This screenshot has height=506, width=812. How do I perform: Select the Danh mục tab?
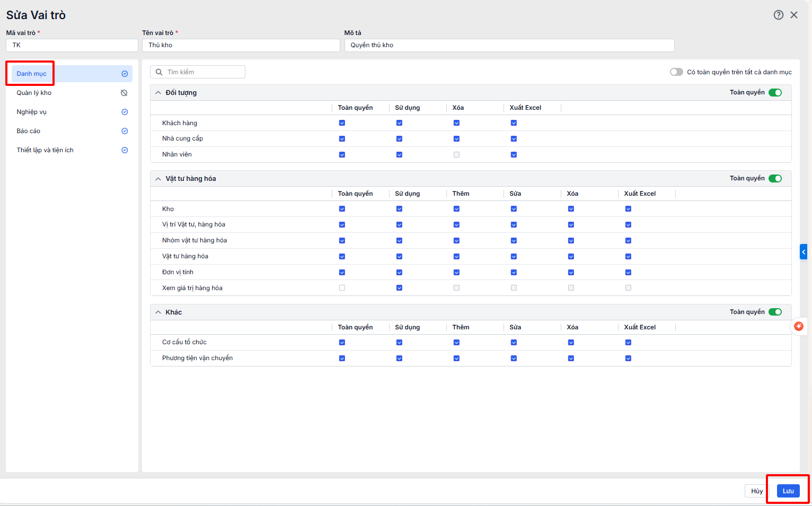coord(32,74)
